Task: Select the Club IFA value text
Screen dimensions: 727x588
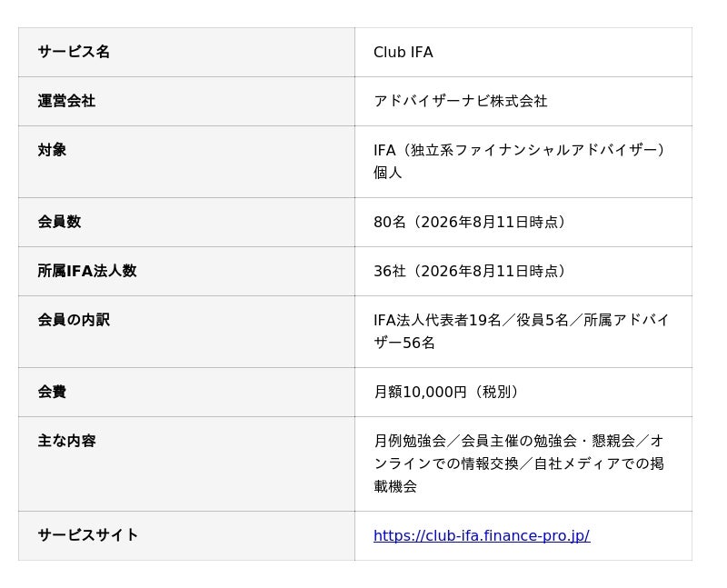Action: (403, 52)
